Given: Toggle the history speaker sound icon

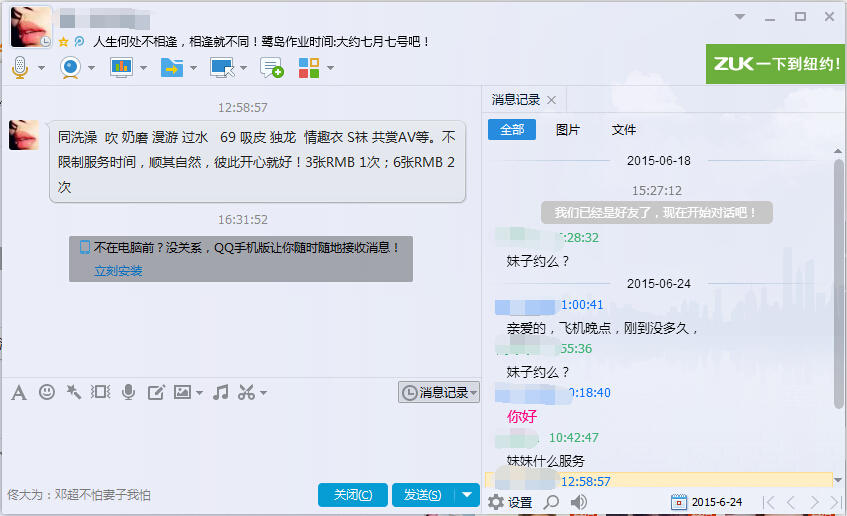Looking at the screenshot, I should 579,502.
